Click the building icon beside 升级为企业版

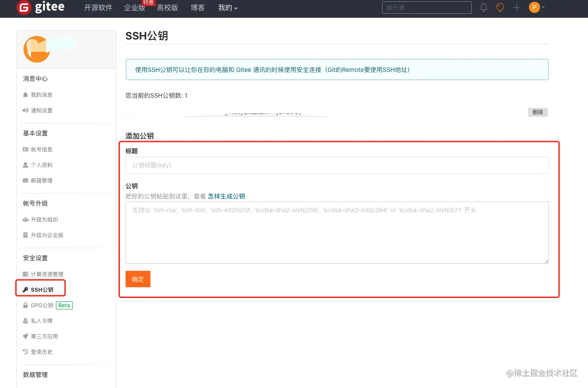(25, 235)
